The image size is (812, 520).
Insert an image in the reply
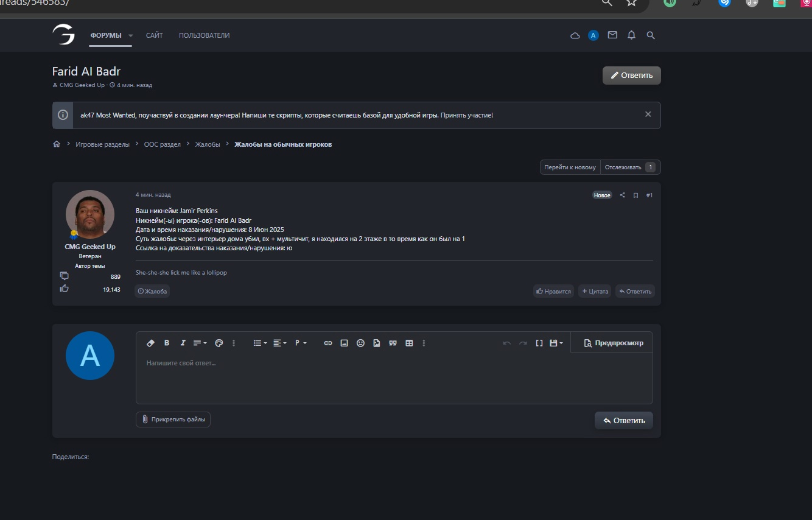[344, 343]
